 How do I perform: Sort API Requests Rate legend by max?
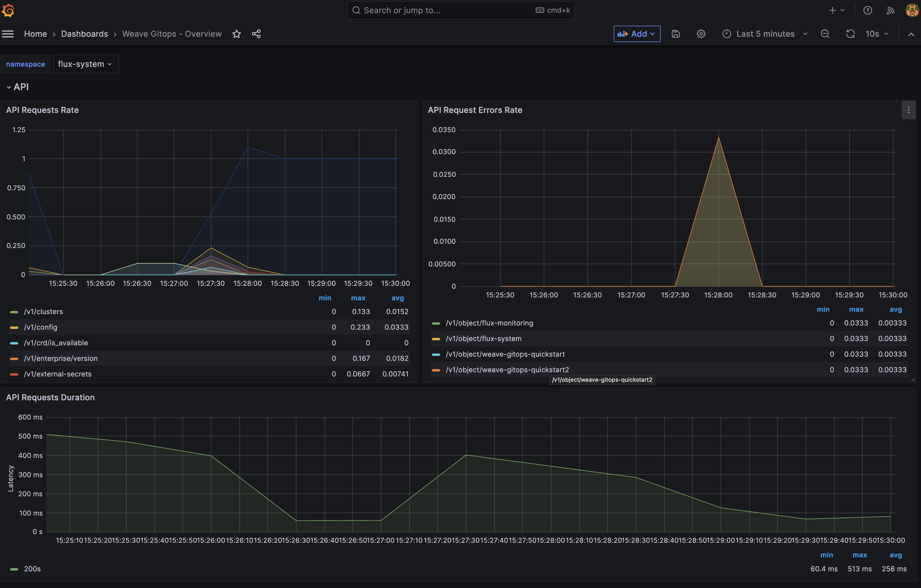358,298
